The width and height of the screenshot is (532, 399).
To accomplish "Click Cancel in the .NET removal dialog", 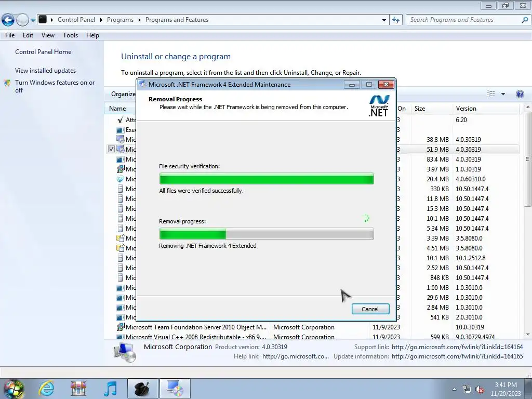I will coord(370,309).
